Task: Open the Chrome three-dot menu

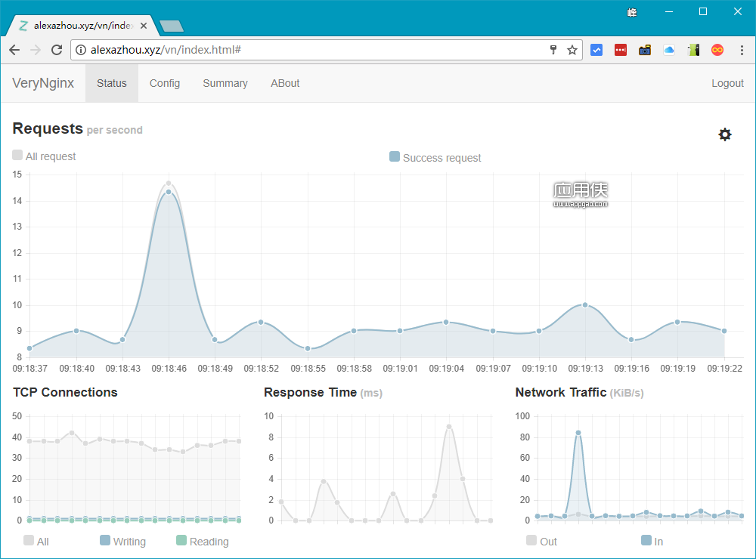Action: point(742,50)
